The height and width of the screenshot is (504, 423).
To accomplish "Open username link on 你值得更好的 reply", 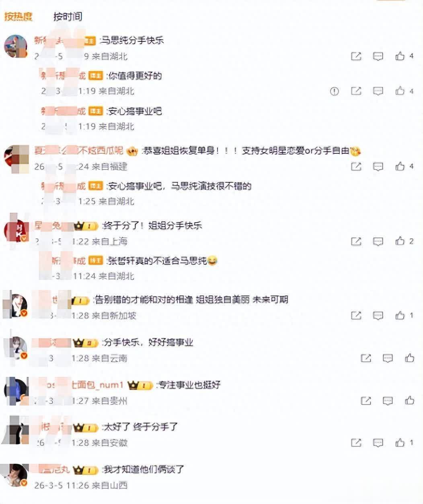I will point(64,76).
